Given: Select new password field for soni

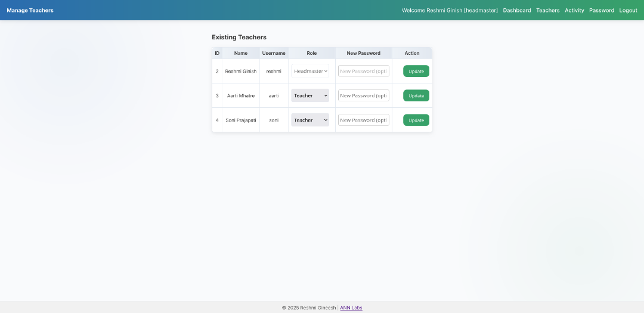Looking at the screenshot, I should [363, 120].
